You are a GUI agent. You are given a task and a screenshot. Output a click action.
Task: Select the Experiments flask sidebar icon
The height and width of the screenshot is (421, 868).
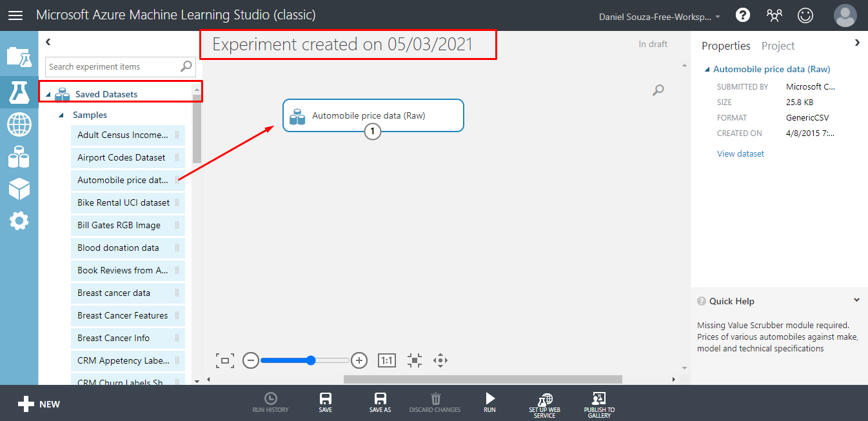tap(19, 92)
